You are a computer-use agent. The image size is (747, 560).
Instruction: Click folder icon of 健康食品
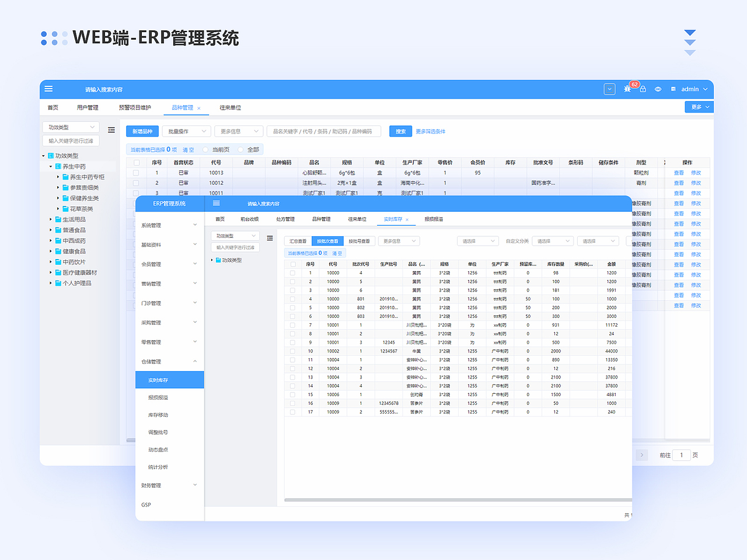coord(58,251)
